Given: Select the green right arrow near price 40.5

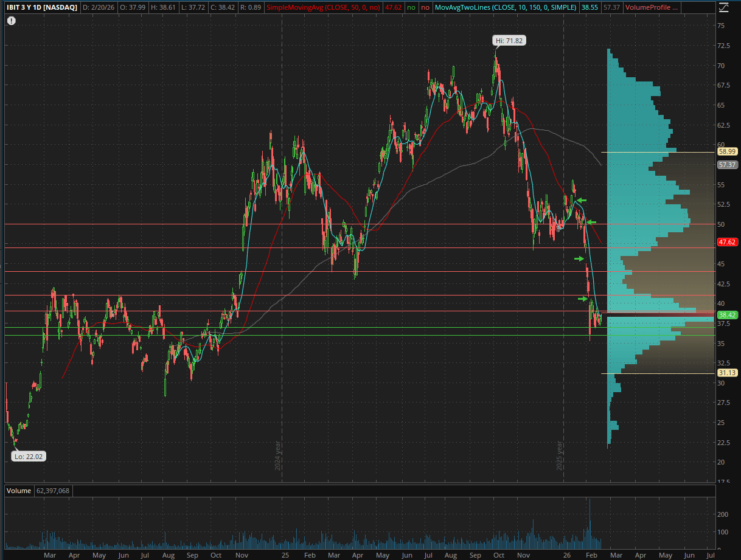Looking at the screenshot, I should tap(583, 299).
